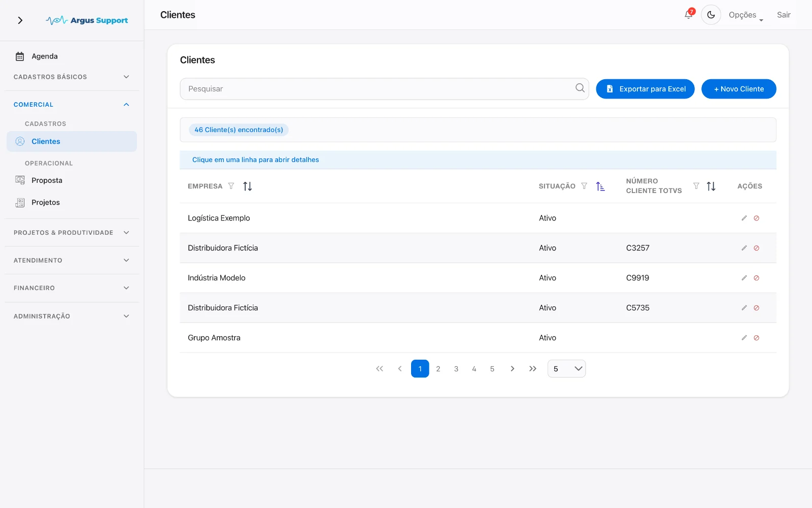
Task: Edit the Logística Exemplo row
Action: coord(744,218)
